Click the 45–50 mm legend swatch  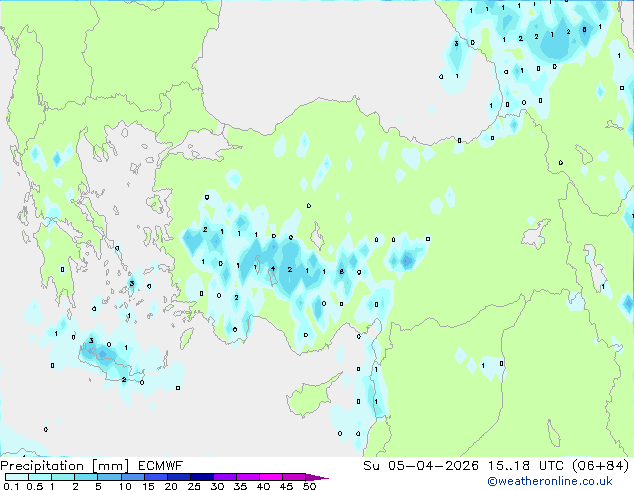[x=294, y=477]
